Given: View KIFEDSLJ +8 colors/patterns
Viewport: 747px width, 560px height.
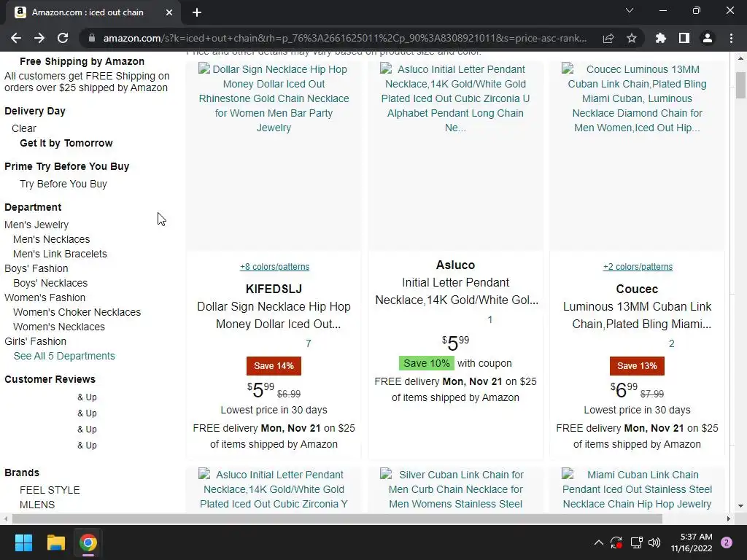Looking at the screenshot, I should coord(274,267).
